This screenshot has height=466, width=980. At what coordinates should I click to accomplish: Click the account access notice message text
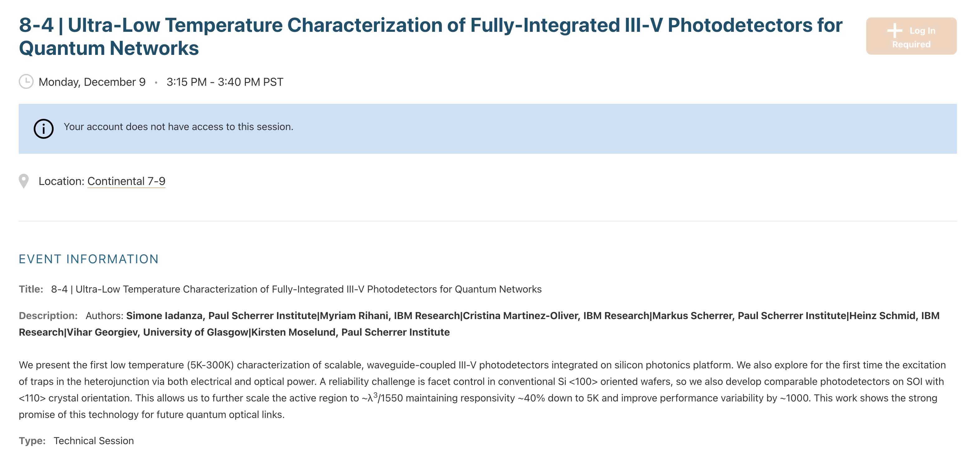click(178, 127)
